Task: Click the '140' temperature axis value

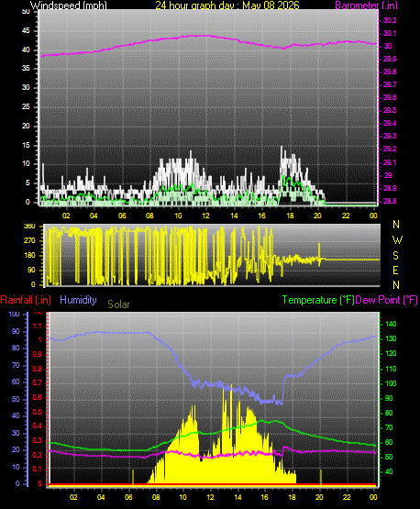Action: [391, 324]
